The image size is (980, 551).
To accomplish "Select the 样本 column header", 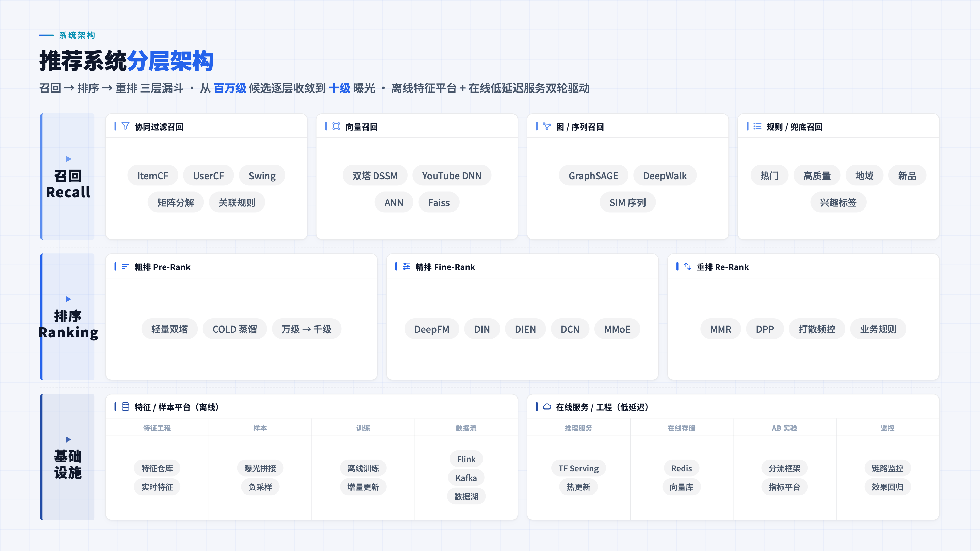I will (260, 428).
